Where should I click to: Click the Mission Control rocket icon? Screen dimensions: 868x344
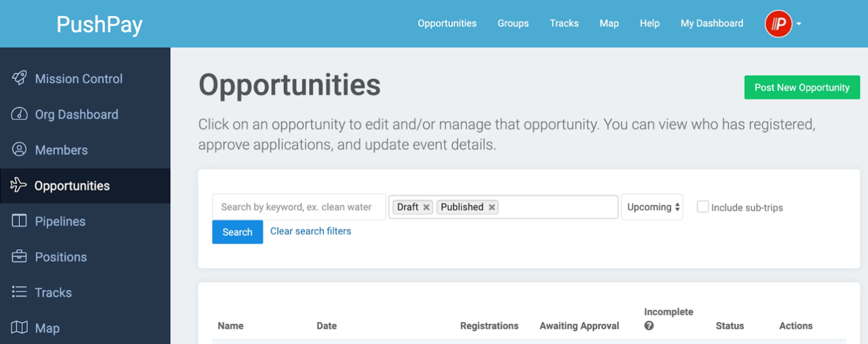coord(19,78)
